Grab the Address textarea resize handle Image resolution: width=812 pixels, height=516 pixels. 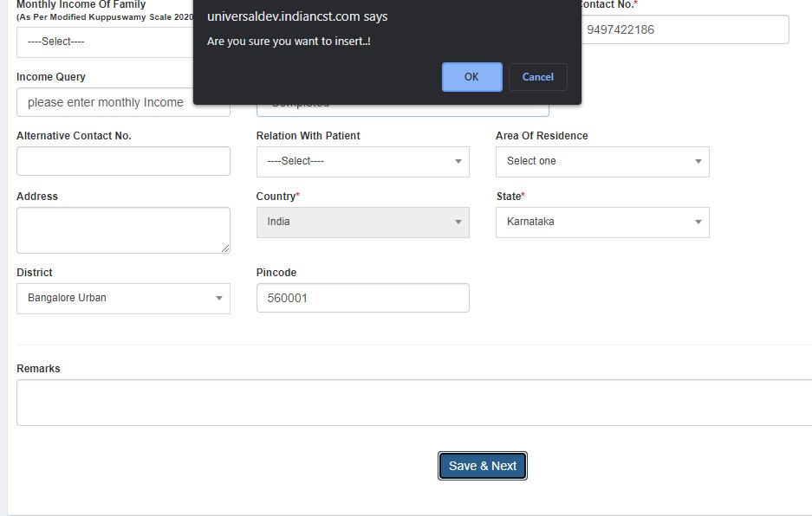click(x=225, y=248)
